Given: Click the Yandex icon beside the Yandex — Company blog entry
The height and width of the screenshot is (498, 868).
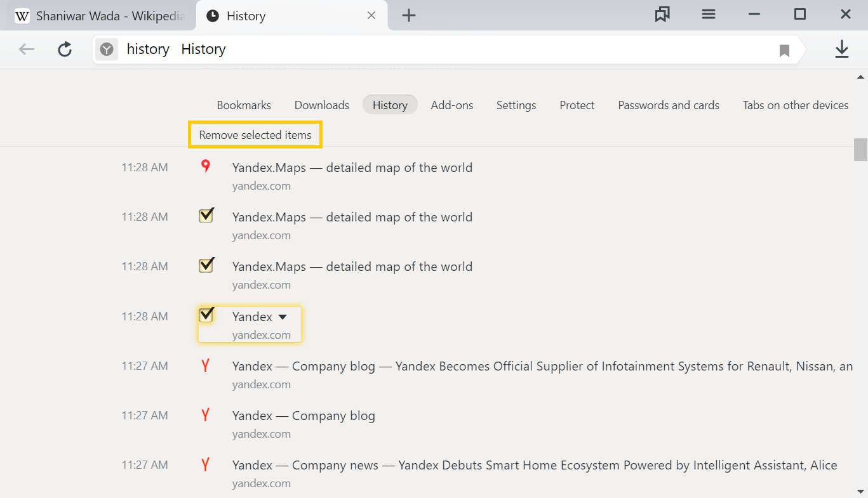Looking at the screenshot, I should (205, 415).
